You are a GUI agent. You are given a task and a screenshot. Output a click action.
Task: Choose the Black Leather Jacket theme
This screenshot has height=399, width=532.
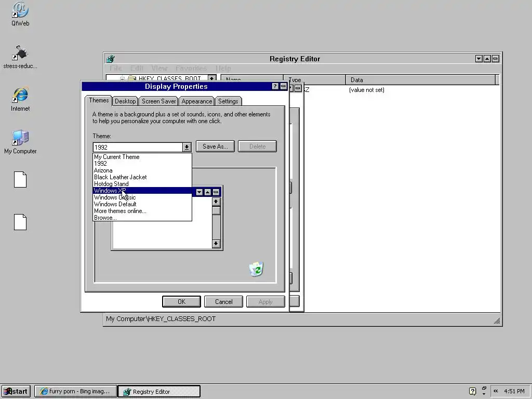142,177
